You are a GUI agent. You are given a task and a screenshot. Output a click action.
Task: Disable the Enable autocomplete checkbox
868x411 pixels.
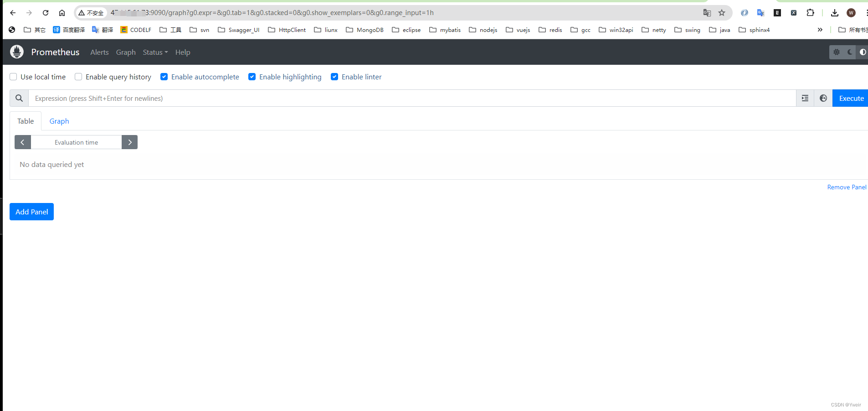click(164, 77)
